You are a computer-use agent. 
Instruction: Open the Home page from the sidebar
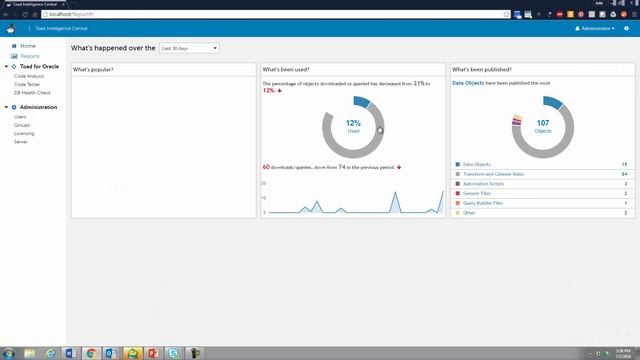click(x=28, y=46)
